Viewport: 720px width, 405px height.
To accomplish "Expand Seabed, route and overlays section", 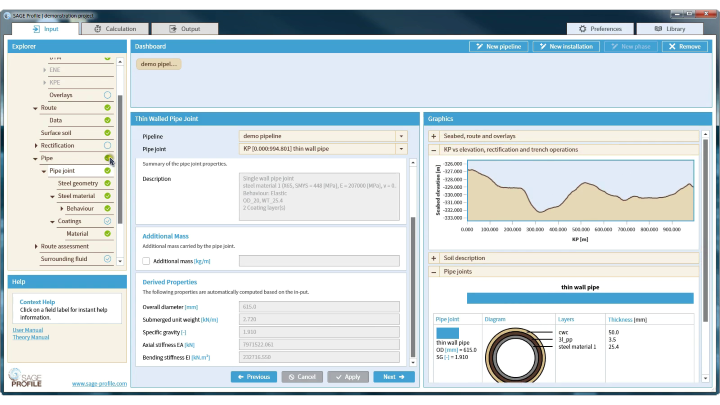I will click(433, 136).
